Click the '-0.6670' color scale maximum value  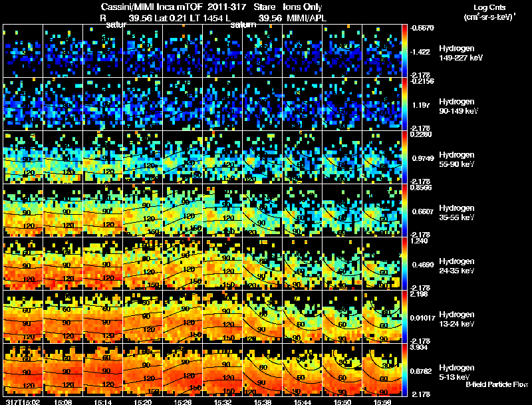click(x=422, y=28)
